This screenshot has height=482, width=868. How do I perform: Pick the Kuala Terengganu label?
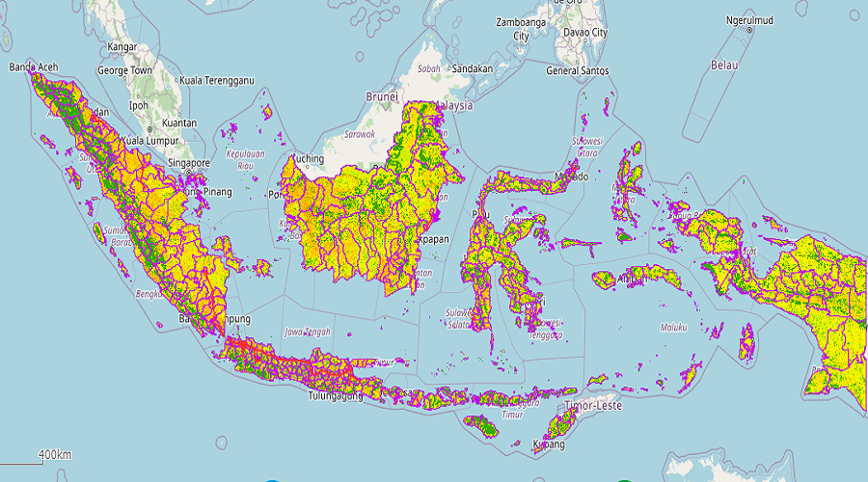pyautogui.click(x=216, y=80)
